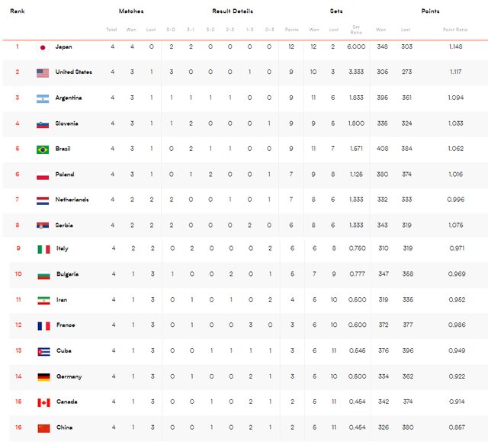Viewport: 488px width, 448px height.
Task: Click the Japan flag icon
Action: point(43,47)
